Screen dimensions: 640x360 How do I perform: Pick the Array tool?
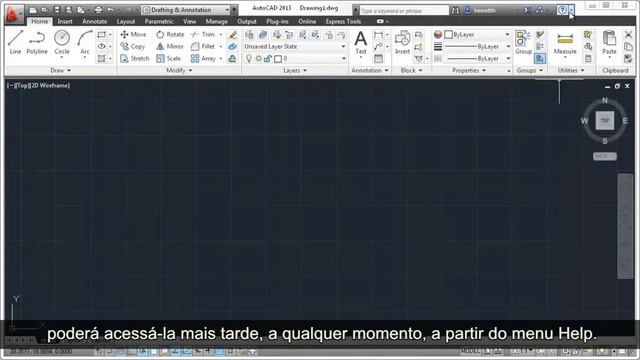[x=203, y=58]
